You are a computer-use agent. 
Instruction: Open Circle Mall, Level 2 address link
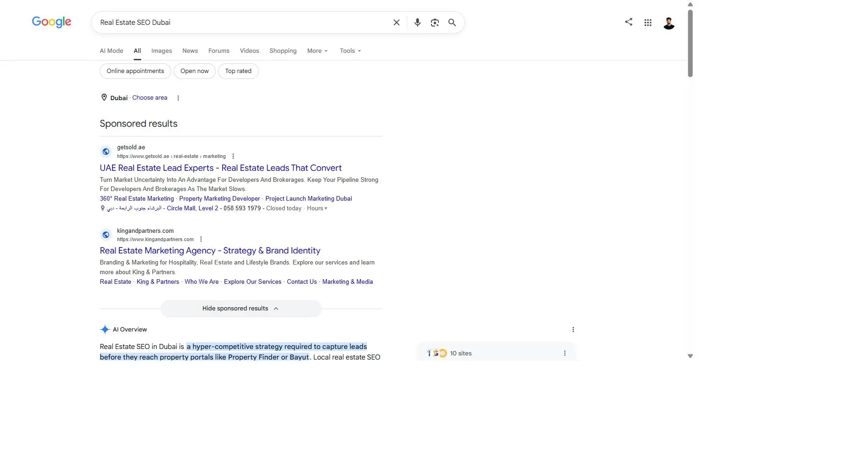click(192, 208)
